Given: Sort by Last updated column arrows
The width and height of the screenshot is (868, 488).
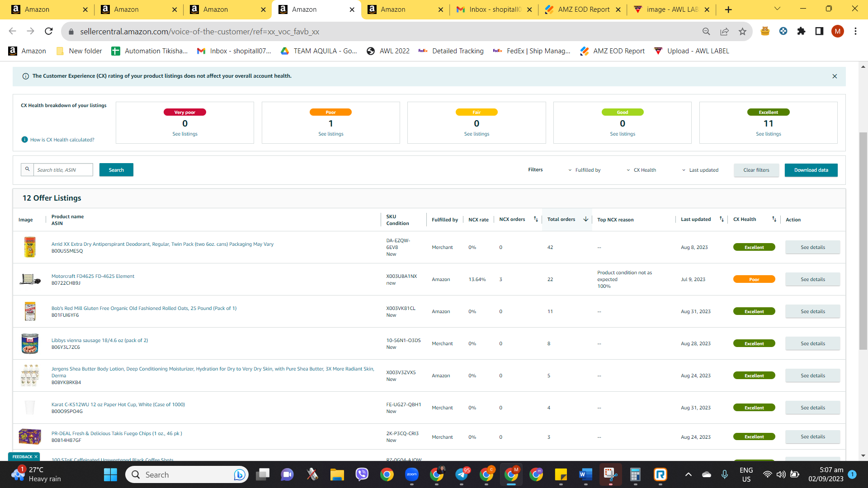Looking at the screenshot, I should [722, 219].
